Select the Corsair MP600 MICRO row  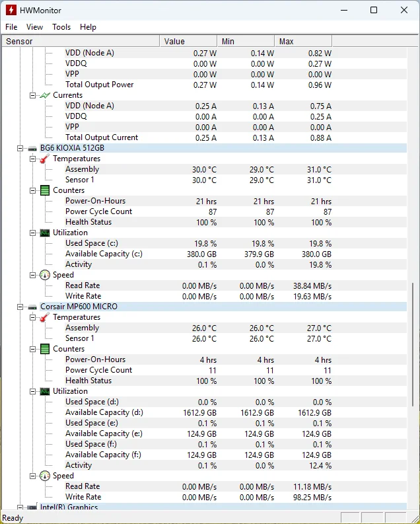(x=223, y=307)
